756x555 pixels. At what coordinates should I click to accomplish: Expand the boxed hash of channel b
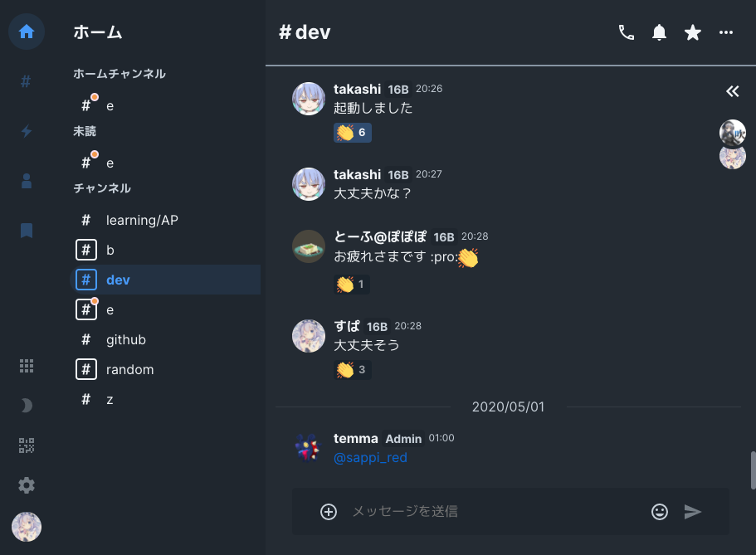[85, 250]
